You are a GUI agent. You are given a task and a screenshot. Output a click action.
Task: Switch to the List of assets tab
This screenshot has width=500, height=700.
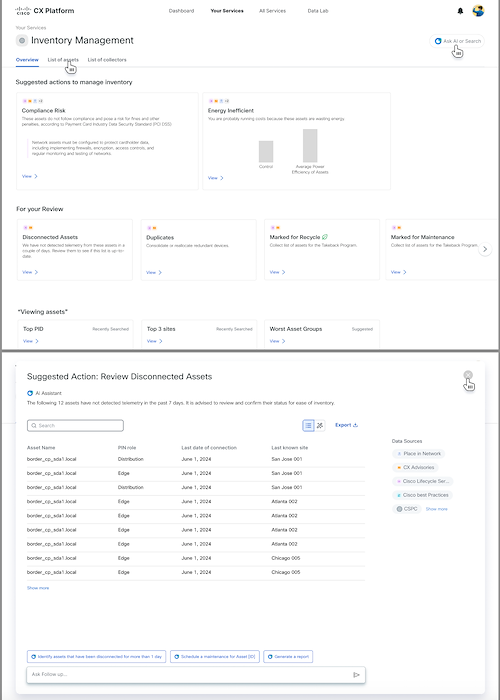(x=63, y=60)
